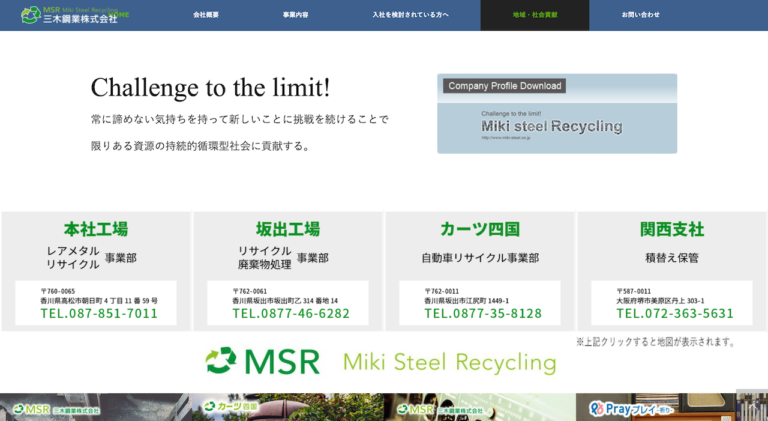Open the Pray プレイ banner thumbnail

point(672,407)
